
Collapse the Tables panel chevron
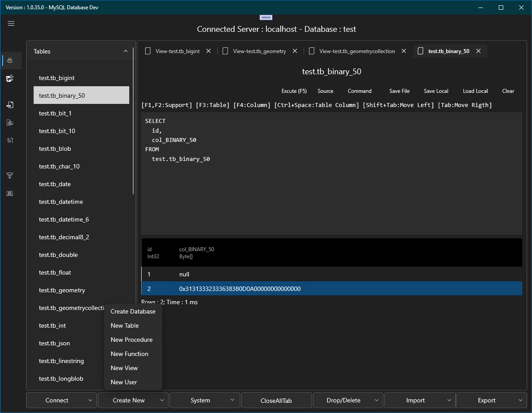[x=125, y=51]
